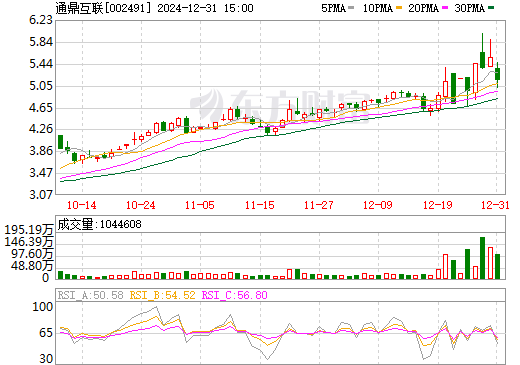Select the 12-19 date axis label

(x=437, y=205)
